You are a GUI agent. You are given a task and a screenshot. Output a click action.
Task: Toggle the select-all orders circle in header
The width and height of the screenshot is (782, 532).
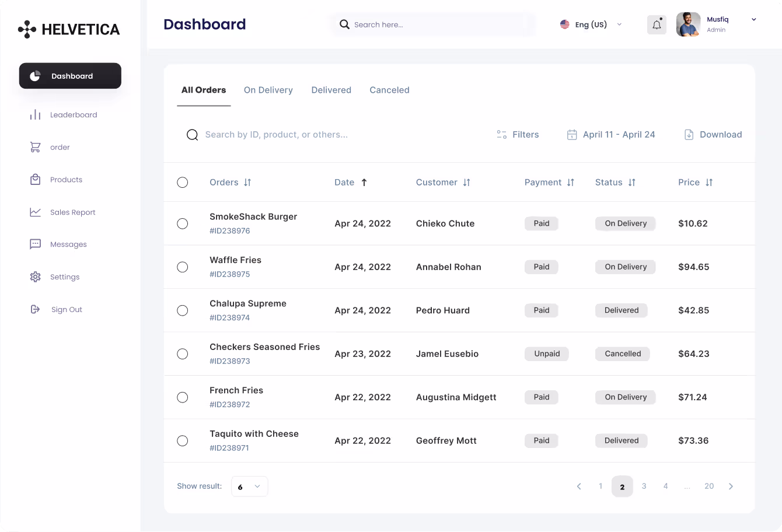[182, 183]
